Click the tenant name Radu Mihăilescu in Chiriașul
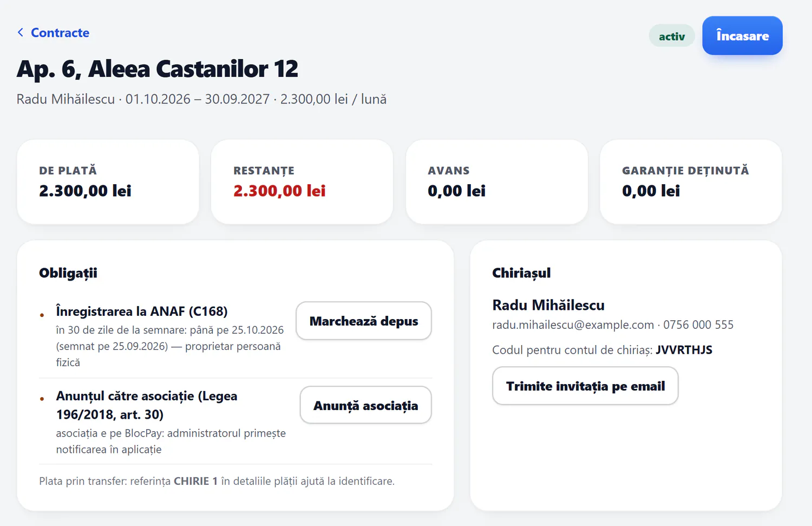Image resolution: width=812 pixels, height=526 pixels. (548, 305)
